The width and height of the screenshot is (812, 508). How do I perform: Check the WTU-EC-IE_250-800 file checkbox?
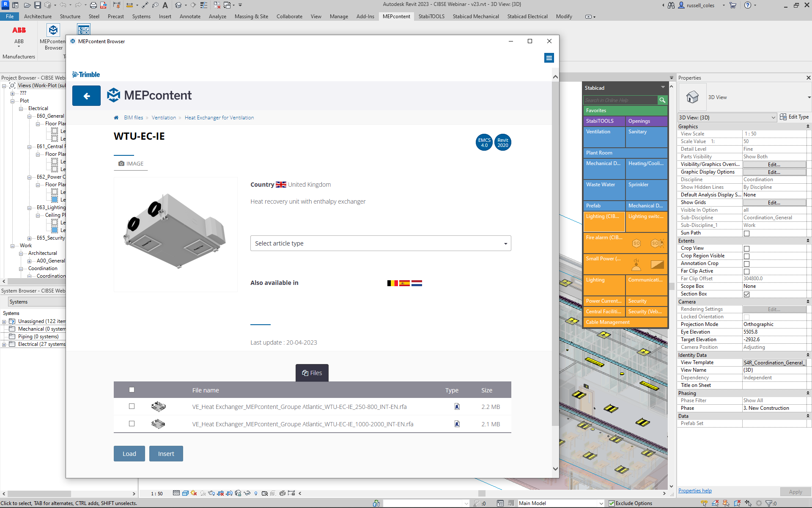(132, 406)
